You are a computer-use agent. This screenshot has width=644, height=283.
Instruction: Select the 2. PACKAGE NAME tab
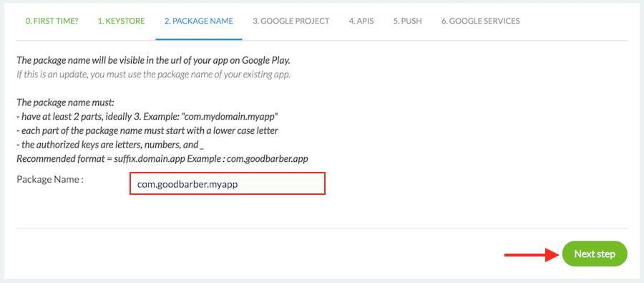pyautogui.click(x=199, y=21)
